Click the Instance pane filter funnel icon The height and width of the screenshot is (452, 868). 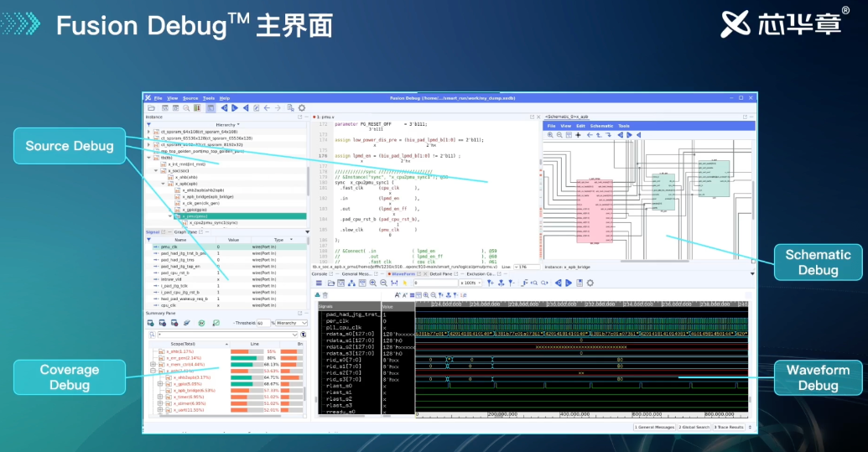tap(148, 124)
